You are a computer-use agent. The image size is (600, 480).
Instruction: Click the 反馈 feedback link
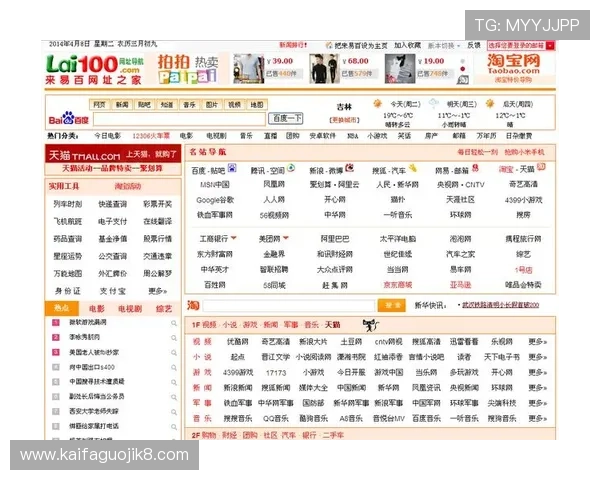point(474,45)
